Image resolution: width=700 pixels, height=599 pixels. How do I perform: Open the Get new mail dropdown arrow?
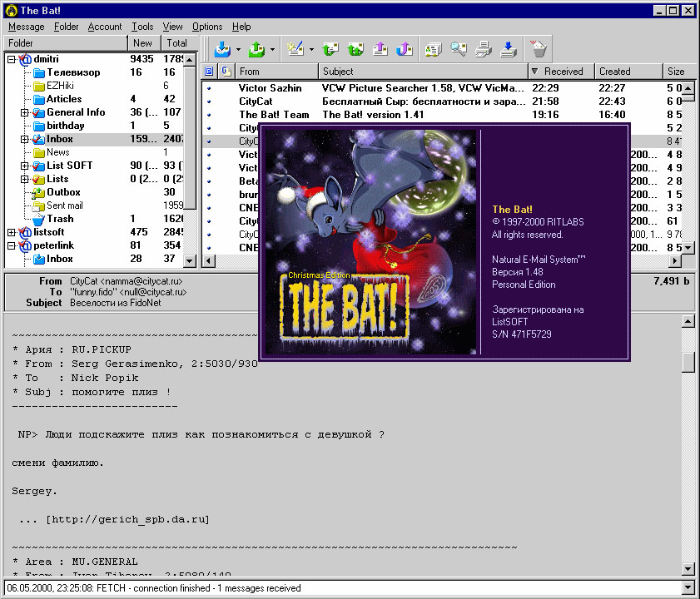point(238,49)
